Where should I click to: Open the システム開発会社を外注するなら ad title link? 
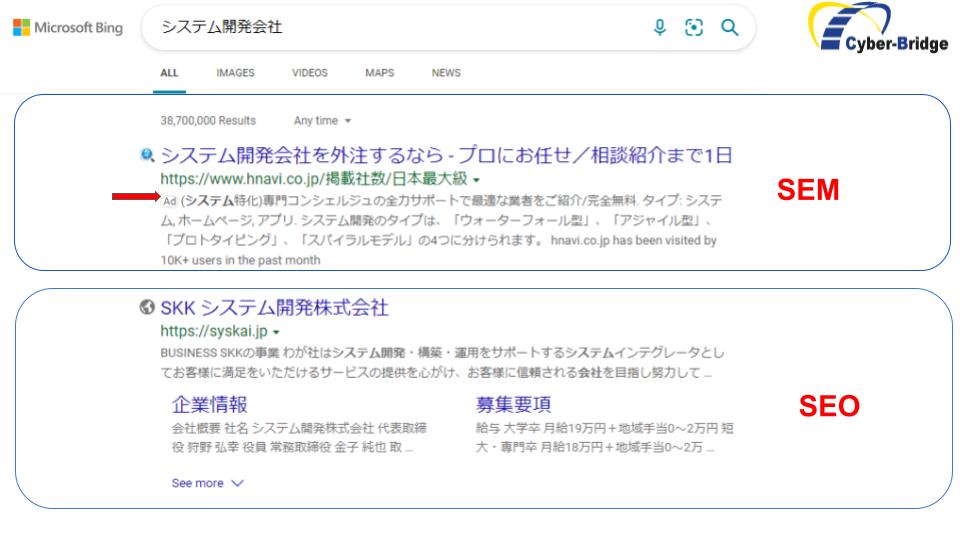tap(446, 156)
